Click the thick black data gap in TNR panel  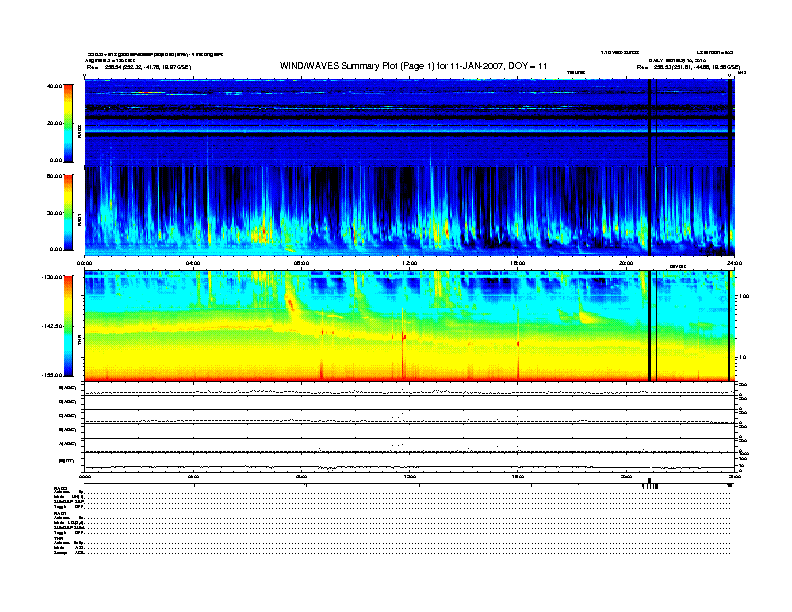(650, 326)
